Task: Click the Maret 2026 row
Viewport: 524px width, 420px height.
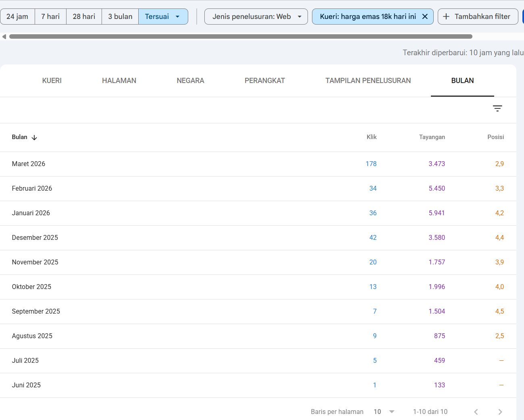Action: tap(258, 164)
